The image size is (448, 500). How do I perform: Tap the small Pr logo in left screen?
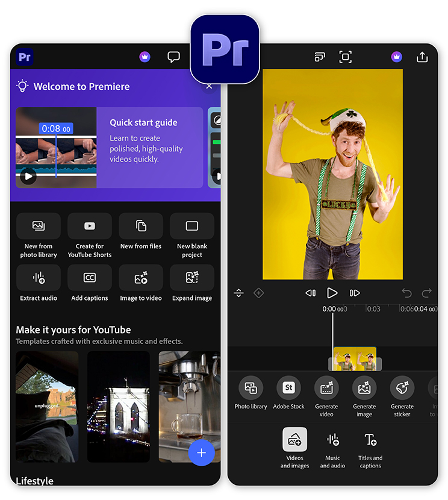click(24, 57)
